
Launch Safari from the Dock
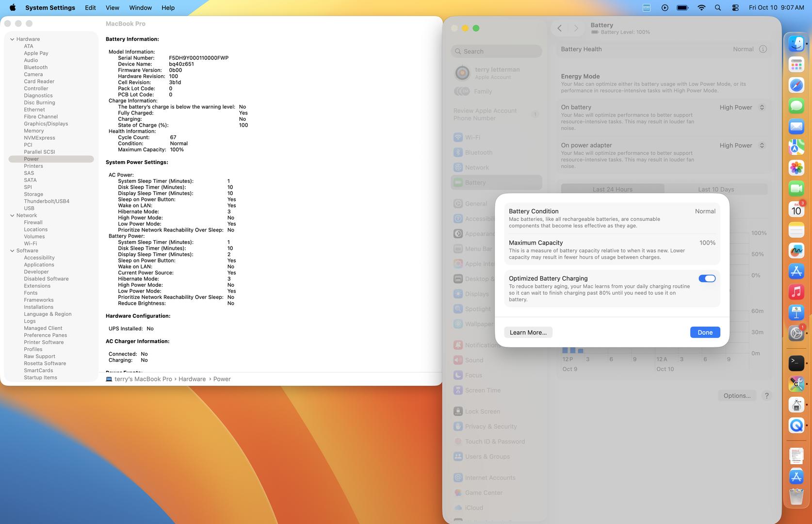[x=796, y=85]
